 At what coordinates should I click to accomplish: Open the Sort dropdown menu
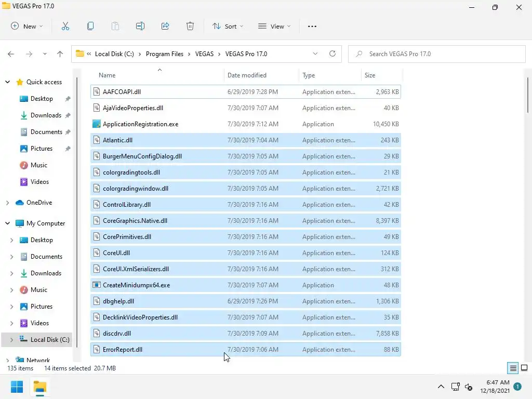pos(228,26)
